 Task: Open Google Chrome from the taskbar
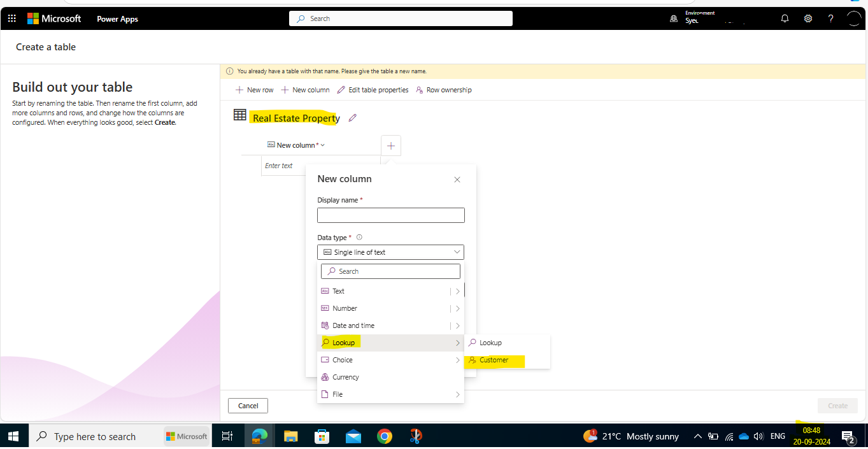[384, 436]
